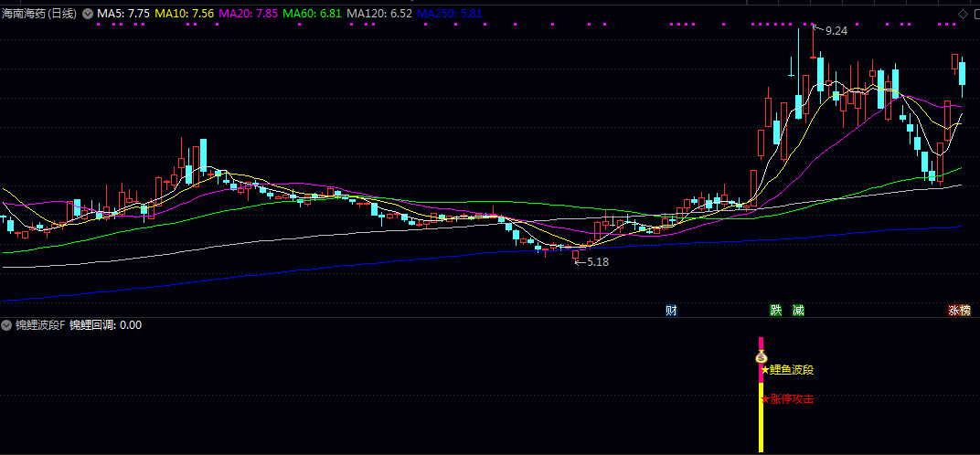Select the magenta MA20 label
Image resolution: width=980 pixels, height=455 pixels.
point(248,14)
